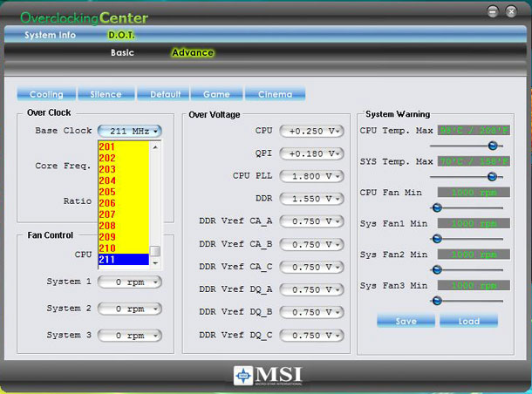Click the SYS Temp. Max value field

click(x=474, y=161)
